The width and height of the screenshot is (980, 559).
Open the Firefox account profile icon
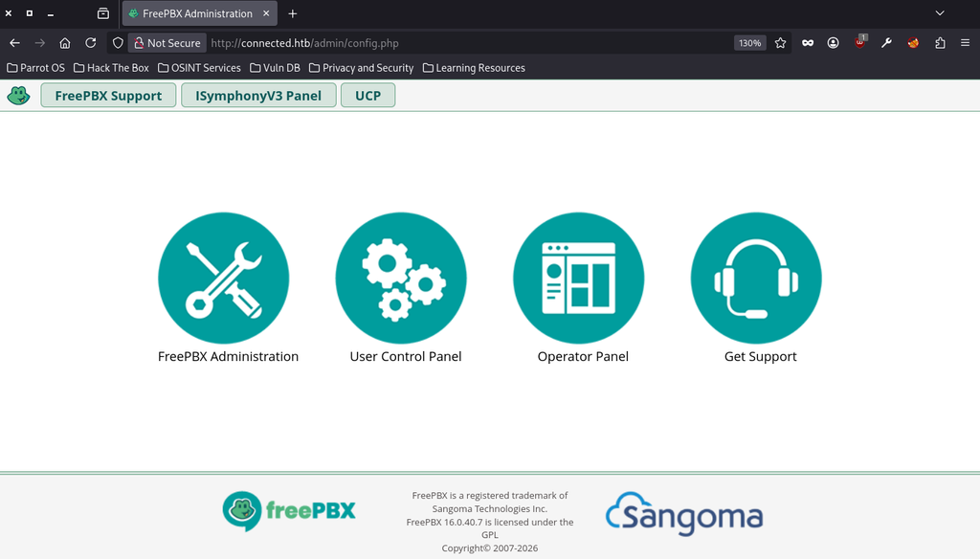(834, 43)
